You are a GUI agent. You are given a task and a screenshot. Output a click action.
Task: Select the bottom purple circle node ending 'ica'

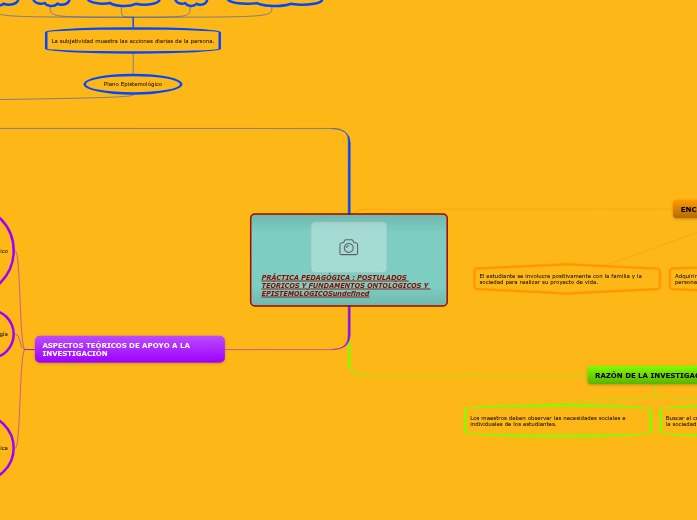pyautogui.click(x=3, y=448)
